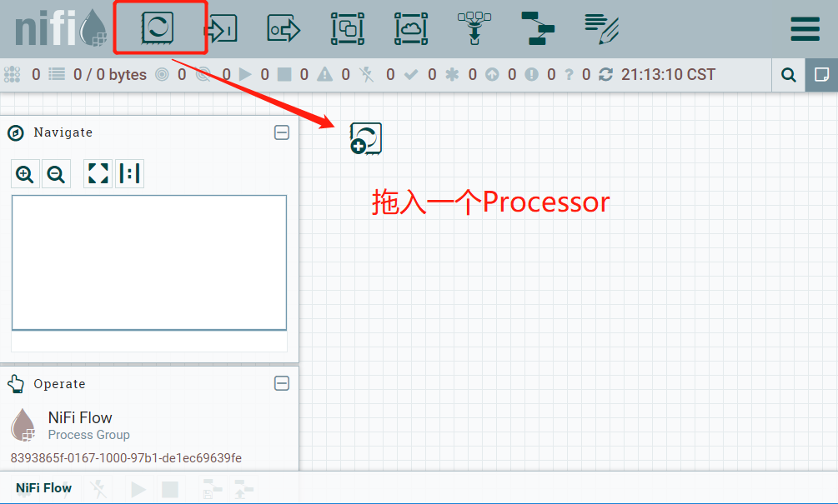Open the flow search magnifier
The height and width of the screenshot is (504, 838).
[789, 75]
